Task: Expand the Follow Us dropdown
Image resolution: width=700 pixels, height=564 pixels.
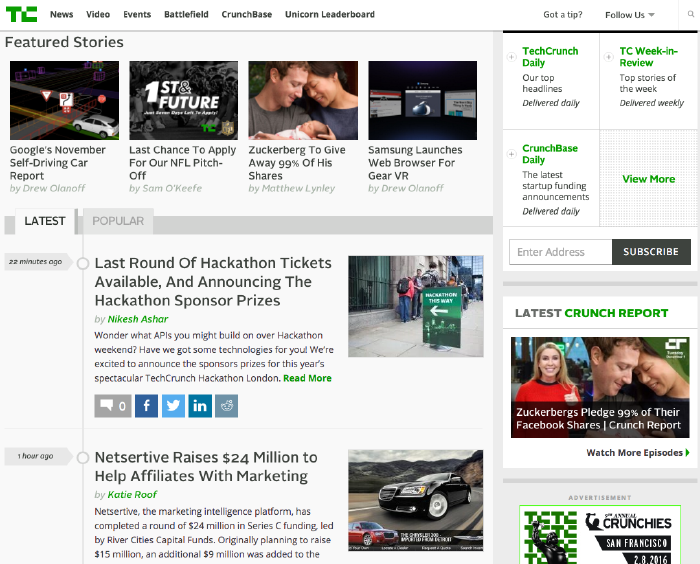Action: click(x=629, y=15)
